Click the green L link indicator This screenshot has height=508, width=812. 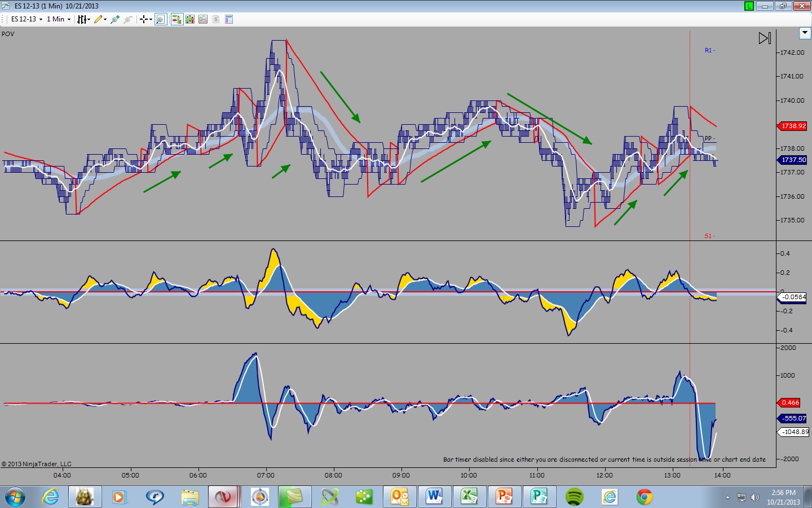pyautogui.click(x=749, y=6)
